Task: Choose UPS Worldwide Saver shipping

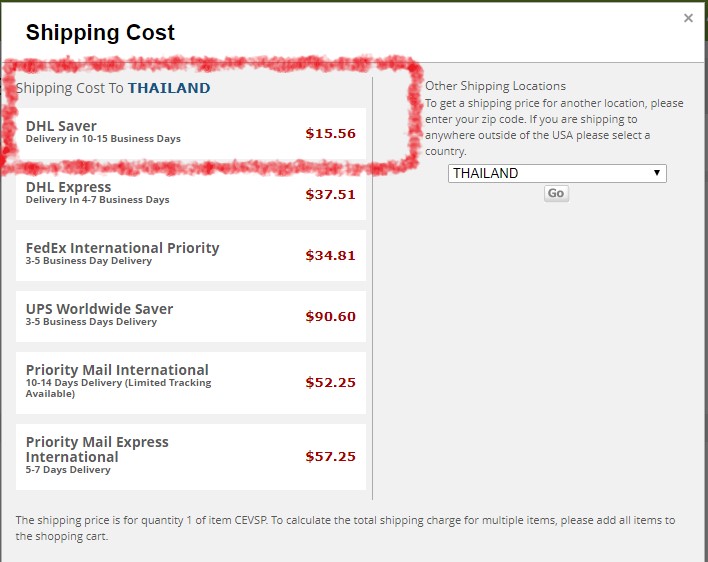Action: (x=191, y=316)
